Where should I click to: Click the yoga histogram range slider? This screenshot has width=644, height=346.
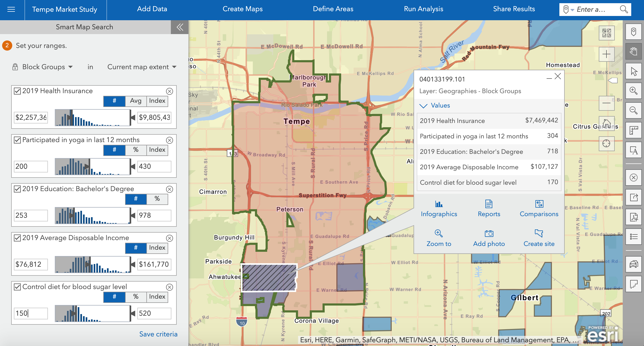pyautogui.click(x=93, y=167)
